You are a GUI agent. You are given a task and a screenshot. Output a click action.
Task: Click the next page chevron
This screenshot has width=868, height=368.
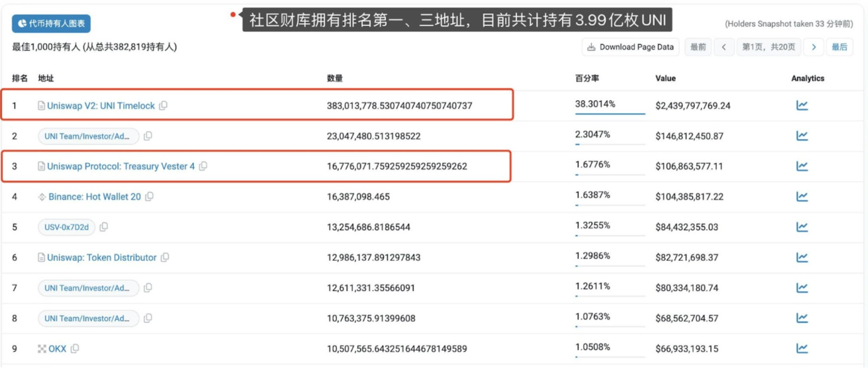point(814,47)
